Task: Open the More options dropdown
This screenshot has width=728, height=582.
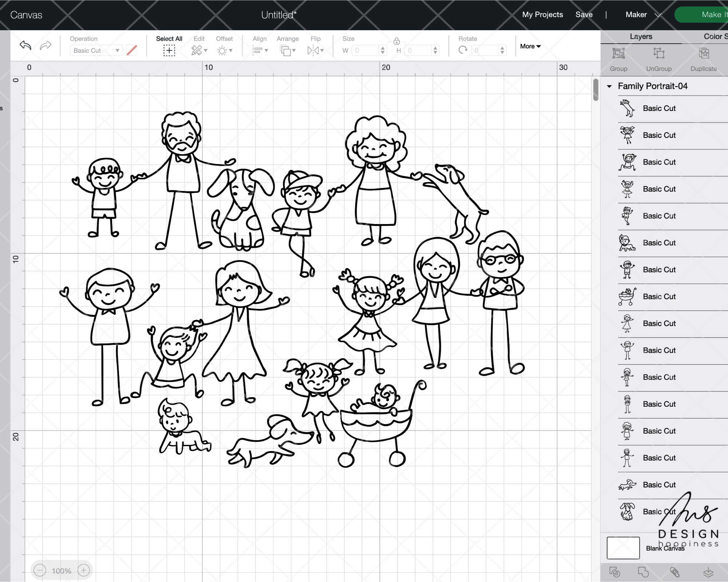Action: (x=530, y=46)
